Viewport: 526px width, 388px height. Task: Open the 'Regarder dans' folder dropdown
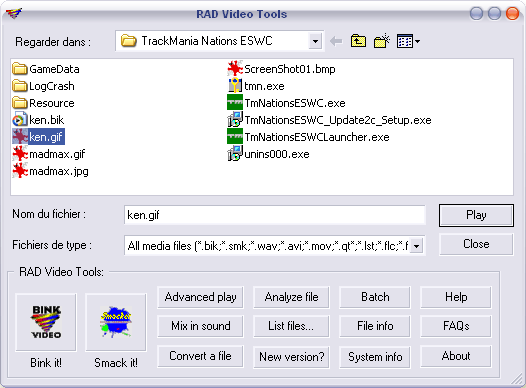coord(315,41)
